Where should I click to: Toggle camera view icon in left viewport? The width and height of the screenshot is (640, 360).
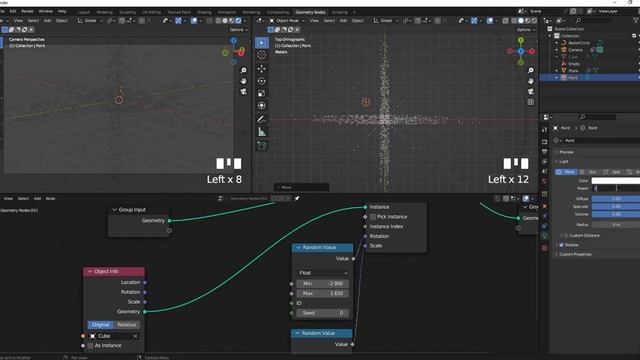point(243,91)
